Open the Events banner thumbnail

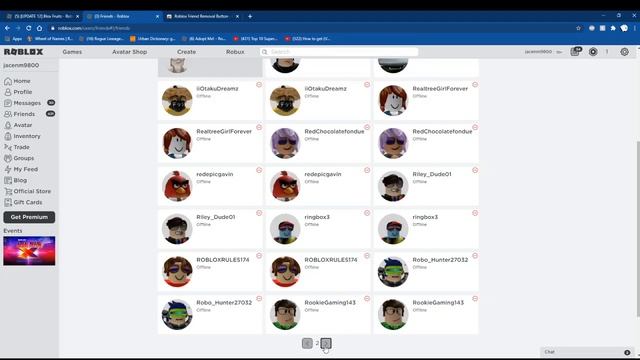(x=29, y=251)
